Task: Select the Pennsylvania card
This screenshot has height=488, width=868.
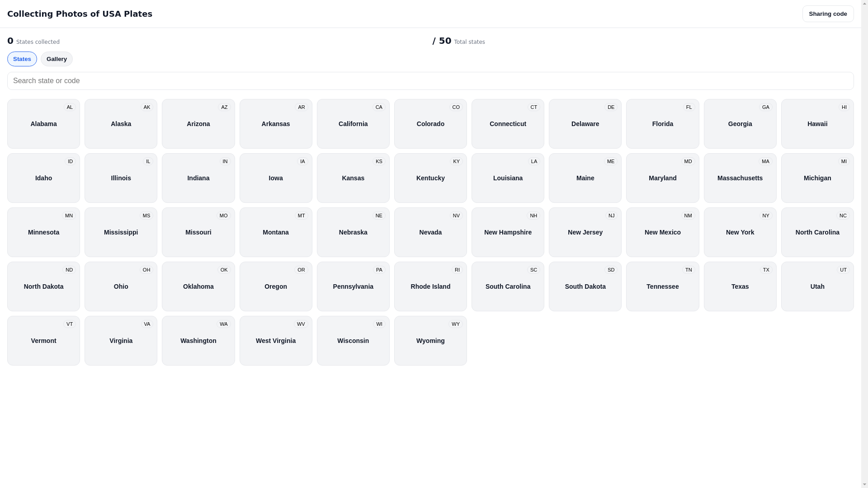Action: click(353, 286)
